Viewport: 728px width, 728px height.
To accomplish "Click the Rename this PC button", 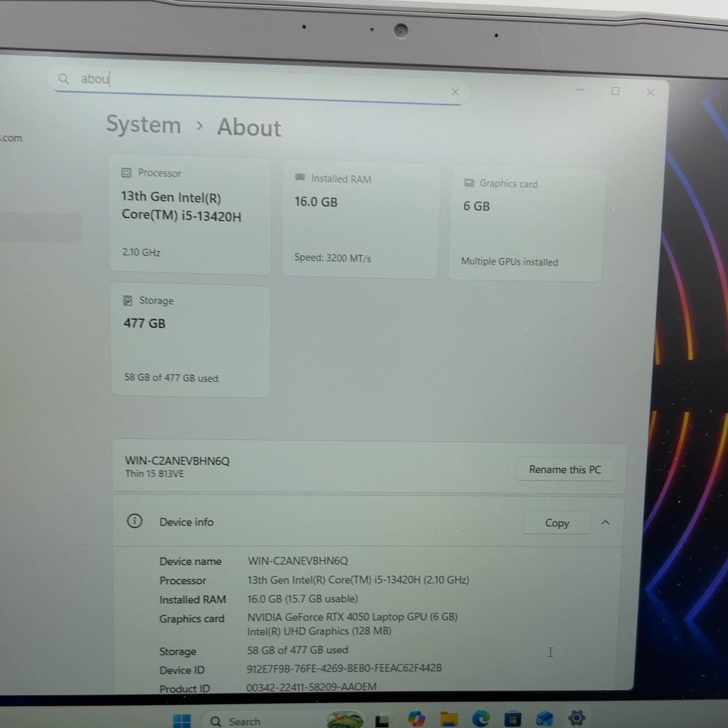I will click(565, 470).
